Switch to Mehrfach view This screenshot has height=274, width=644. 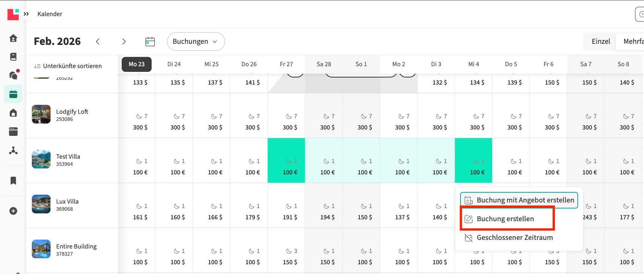(x=633, y=42)
